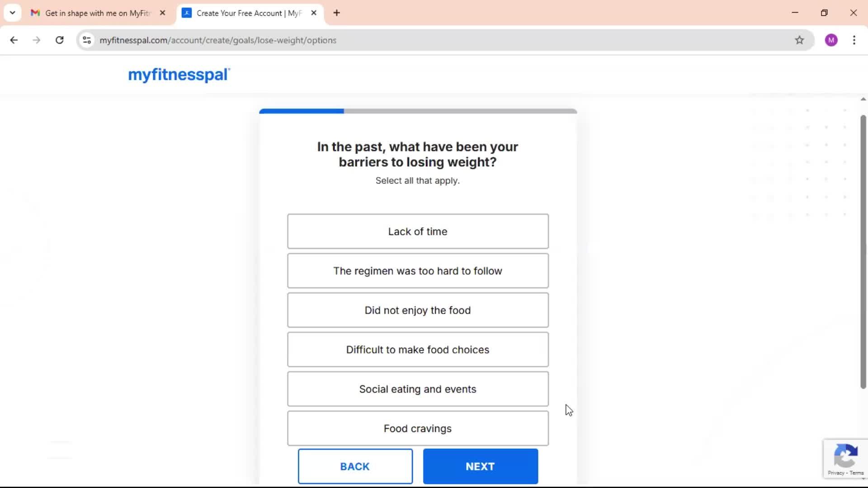Image resolution: width=868 pixels, height=488 pixels.
Task: Open the Chrome profile avatar M
Action: 831,40
